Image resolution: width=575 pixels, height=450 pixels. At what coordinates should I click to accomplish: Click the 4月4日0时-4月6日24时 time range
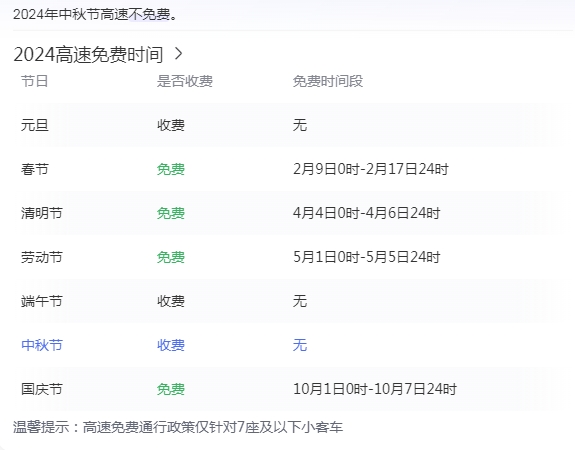366,213
